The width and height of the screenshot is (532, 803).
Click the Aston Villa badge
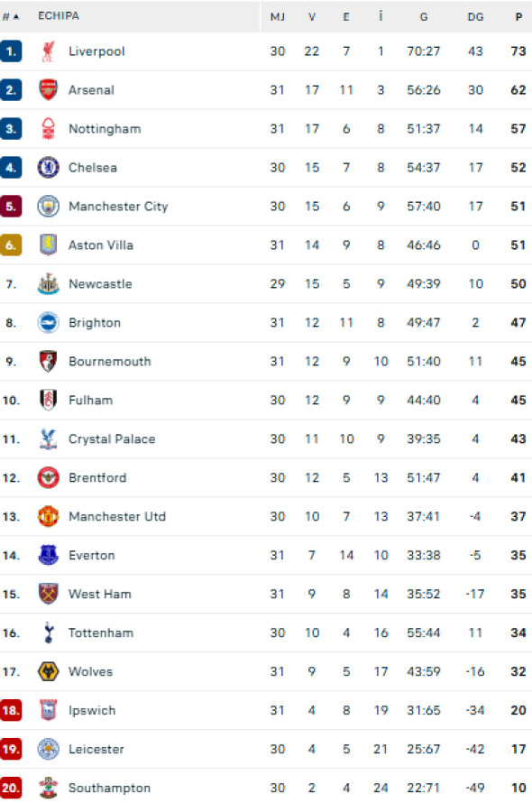48,245
